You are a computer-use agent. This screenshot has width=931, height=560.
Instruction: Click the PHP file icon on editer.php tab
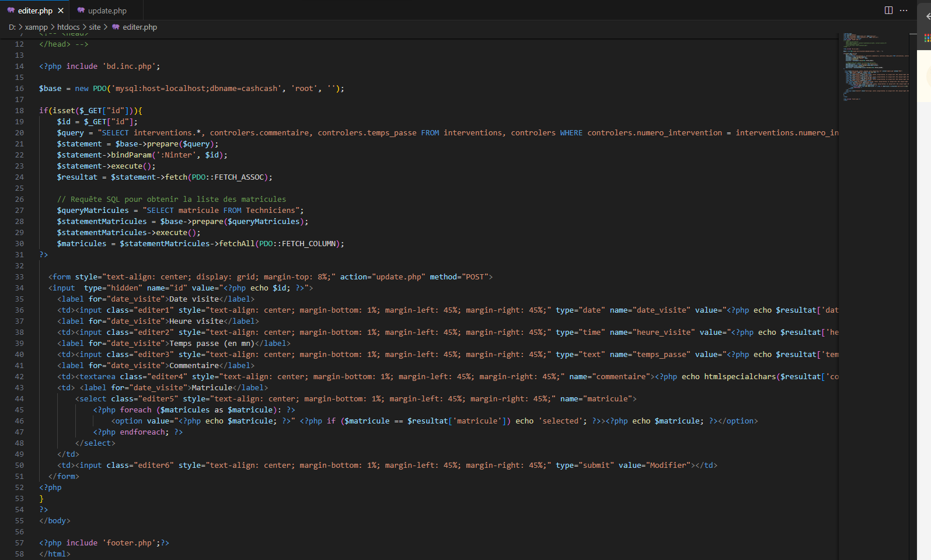[11, 10]
